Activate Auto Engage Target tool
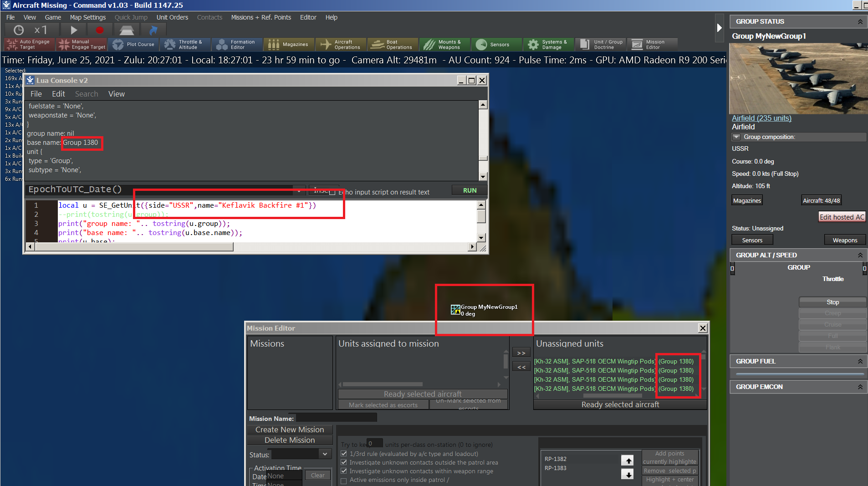Screen dimensions: 868x486 coord(30,44)
